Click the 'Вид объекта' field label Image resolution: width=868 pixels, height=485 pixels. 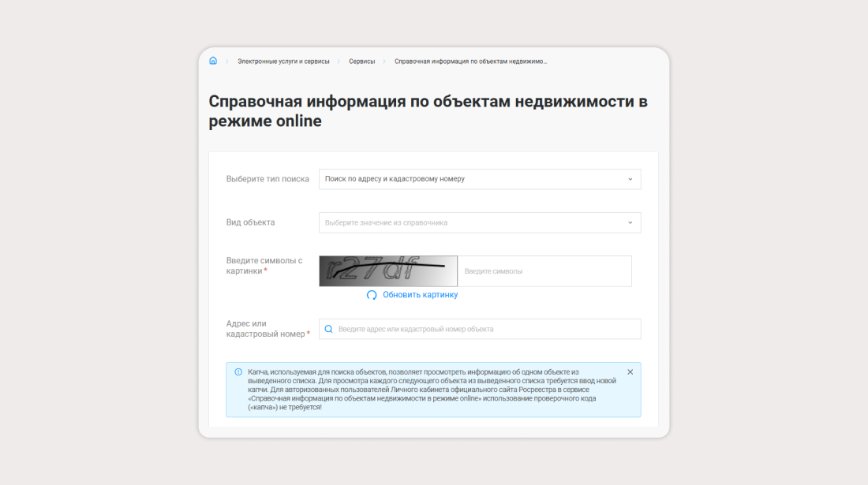coord(250,222)
